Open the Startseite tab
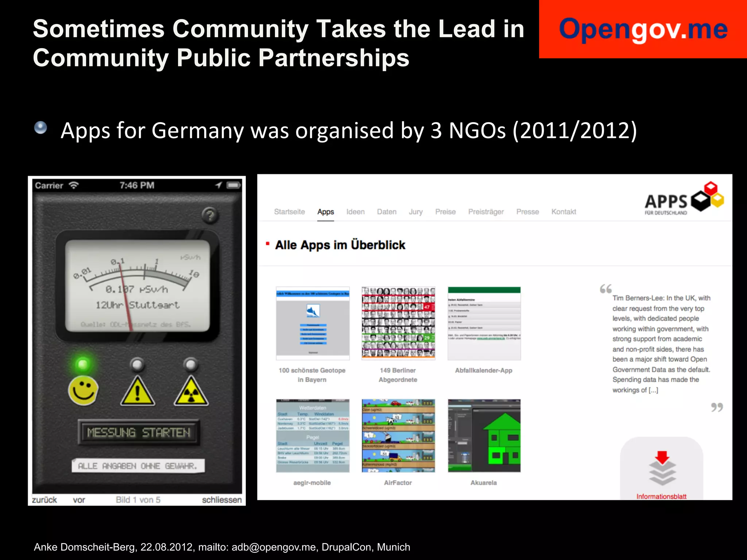This screenshot has height=560, width=747. (x=289, y=212)
